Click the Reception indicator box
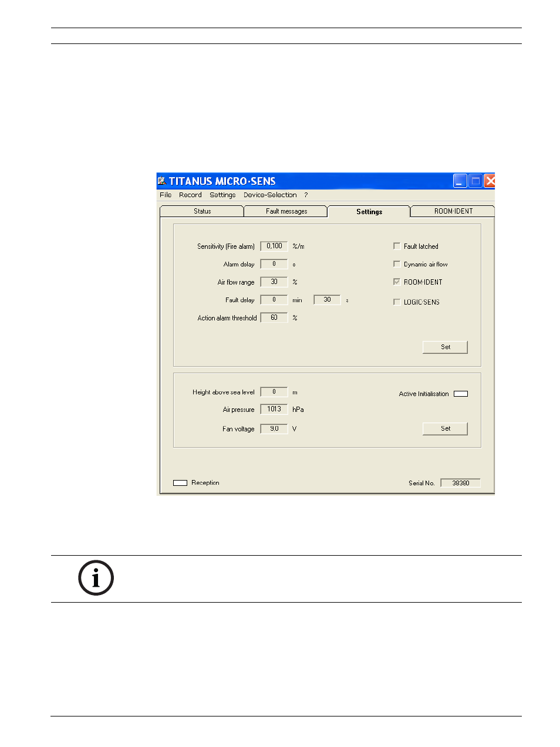This screenshot has width=560, height=747. coord(180,483)
